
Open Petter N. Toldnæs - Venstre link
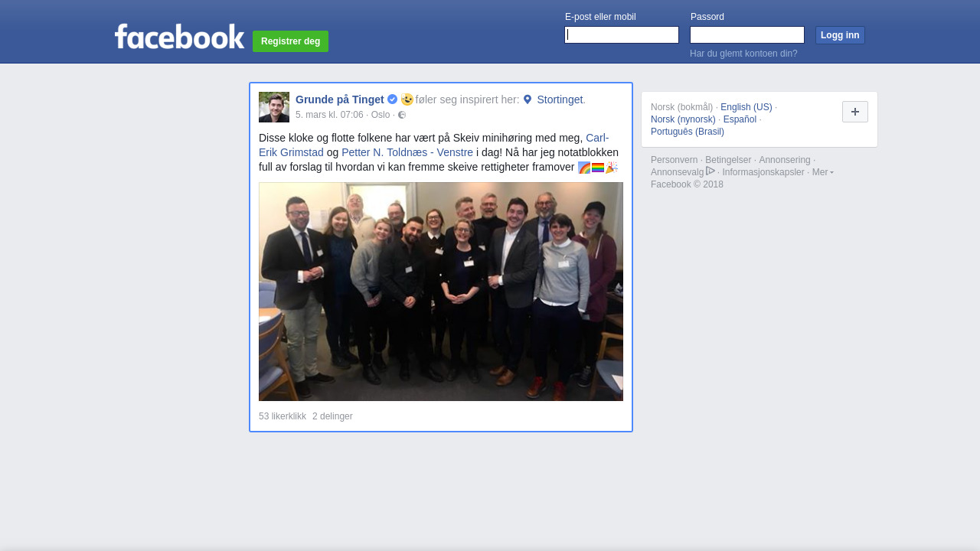(x=407, y=152)
